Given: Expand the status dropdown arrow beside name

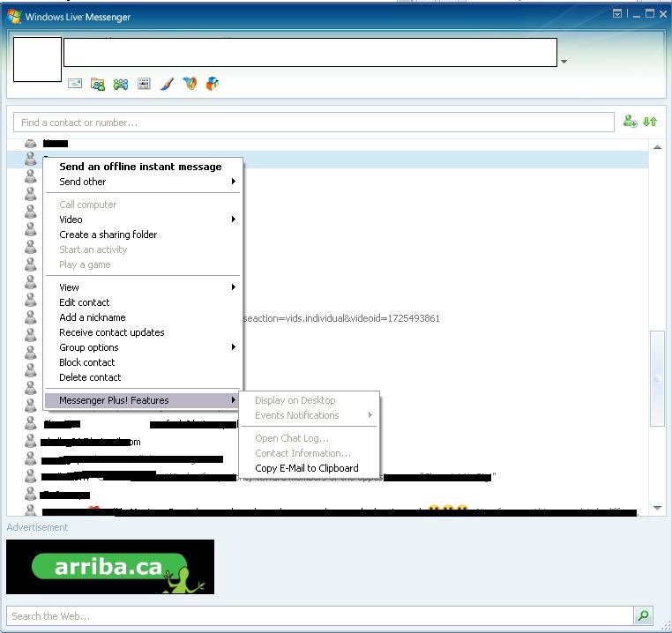Looking at the screenshot, I should coord(564,62).
